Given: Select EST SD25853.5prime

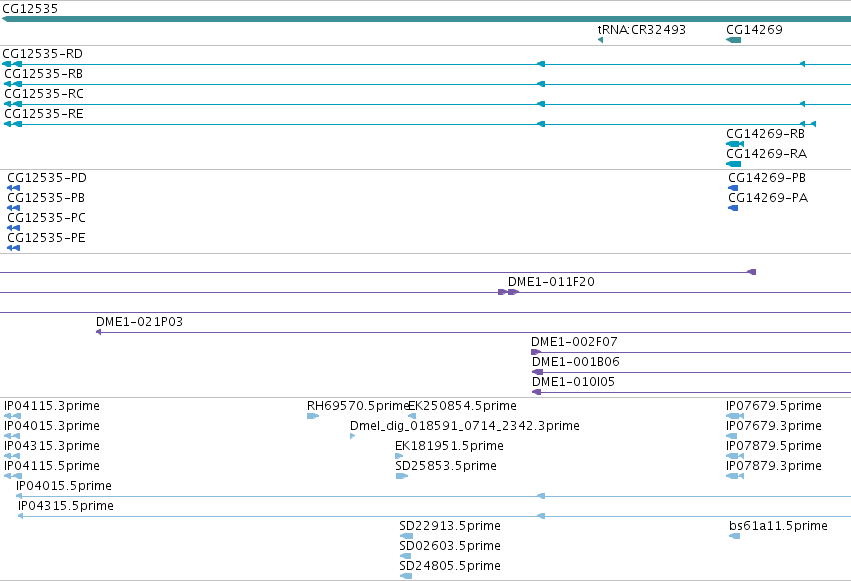Looking at the screenshot, I should click(x=446, y=467).
